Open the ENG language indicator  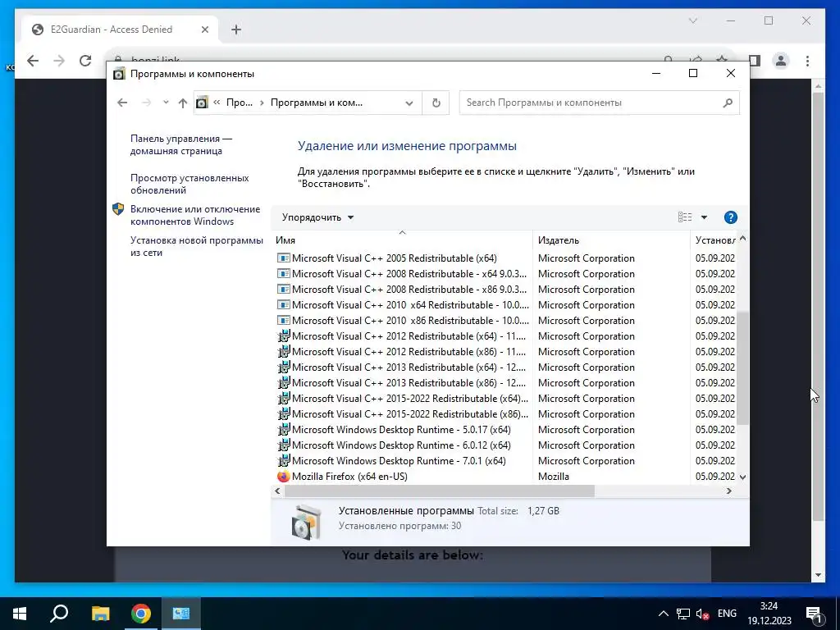point(727,614)
